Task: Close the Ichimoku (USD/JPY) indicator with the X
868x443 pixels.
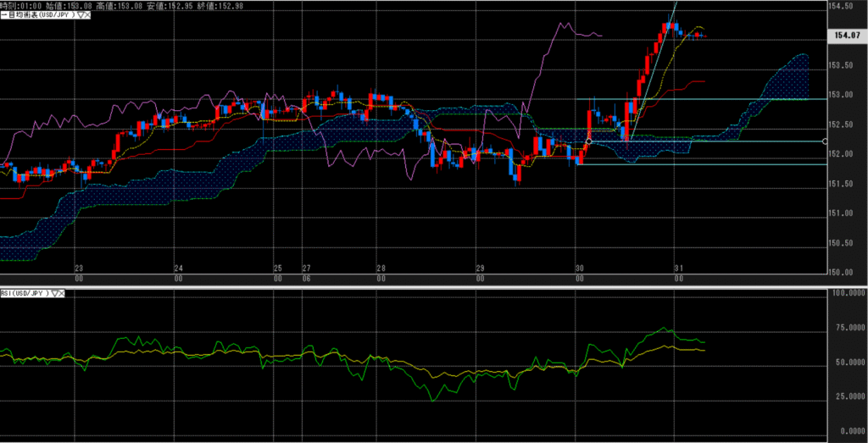Action: [88, 14]
